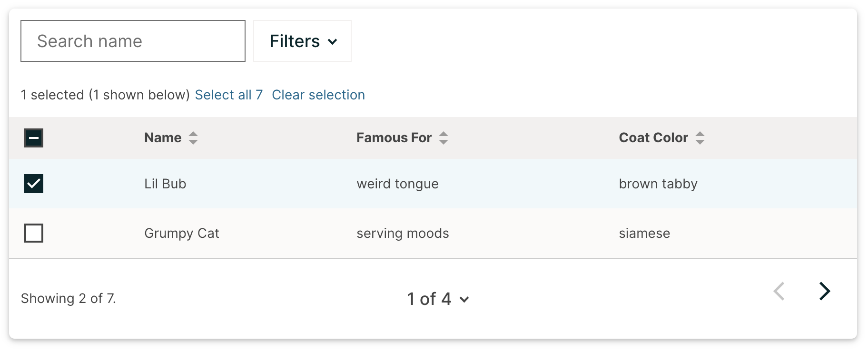Sort the Name column using its sort arrows
868x352 pixels.
[193, 138]
